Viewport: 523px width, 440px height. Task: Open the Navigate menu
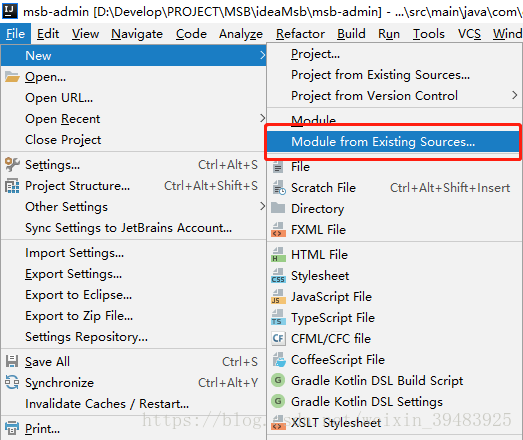137,34
